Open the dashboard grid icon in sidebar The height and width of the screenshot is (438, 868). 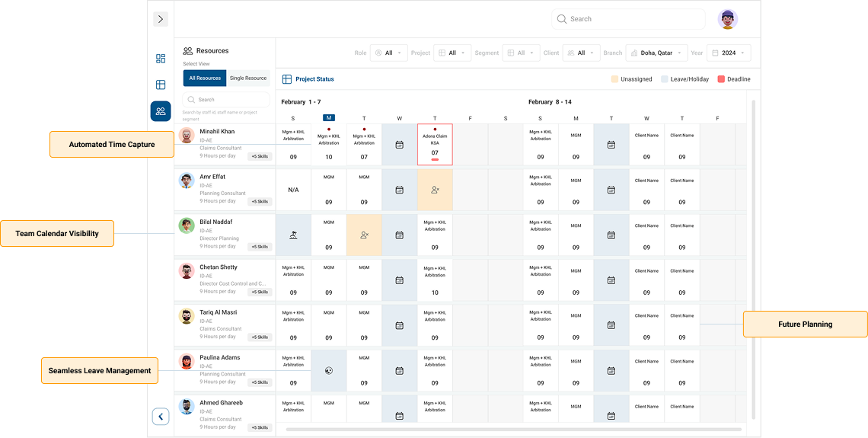point(161,59)
